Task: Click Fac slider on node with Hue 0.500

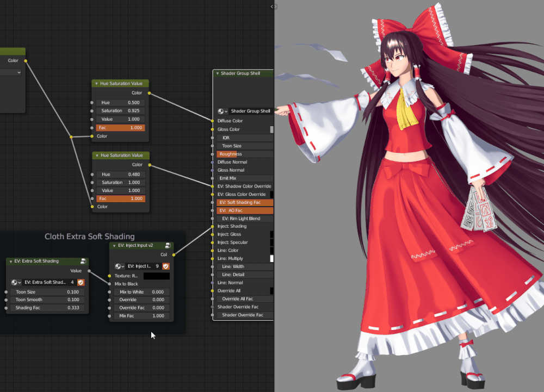Action: coord(120,128)
